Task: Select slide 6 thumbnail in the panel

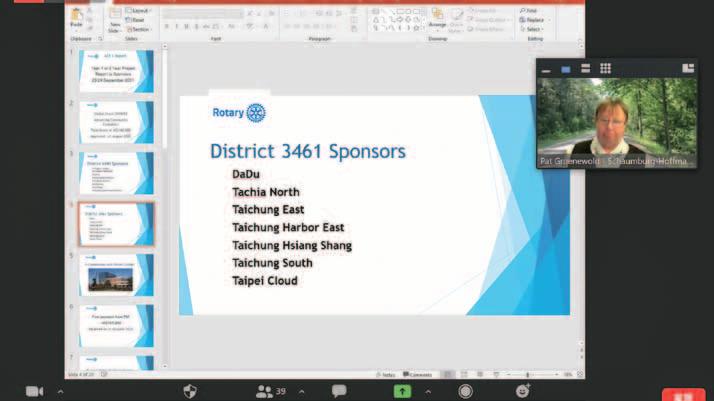Action: 116,326
